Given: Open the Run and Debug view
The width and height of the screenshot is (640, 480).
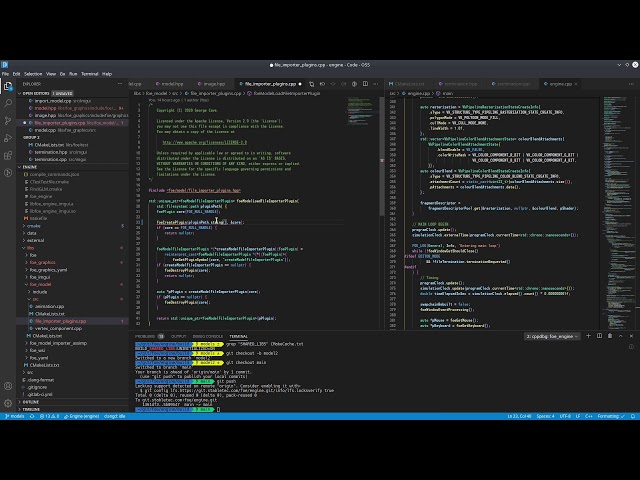Looking at the screenshot, I should pyautogui.click(x=8, y=138).
